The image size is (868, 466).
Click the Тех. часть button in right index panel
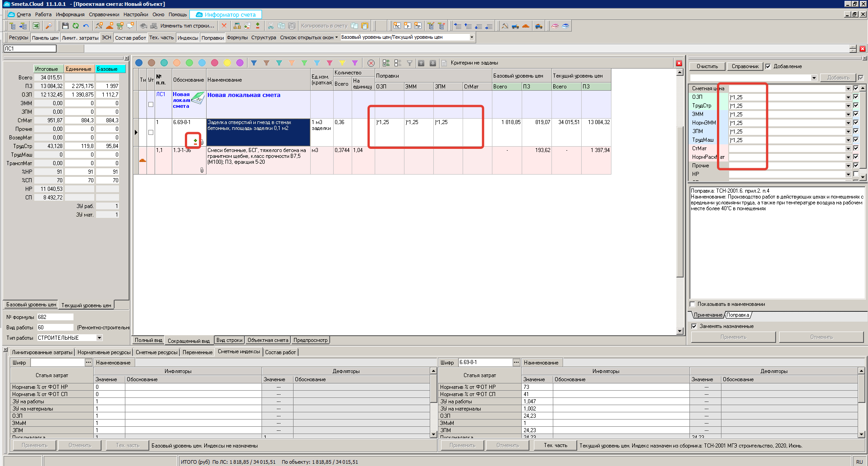point(556,445)
